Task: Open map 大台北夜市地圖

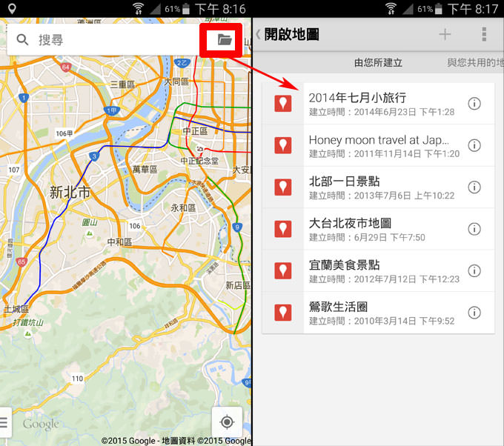Action: [x=378, y=229]
